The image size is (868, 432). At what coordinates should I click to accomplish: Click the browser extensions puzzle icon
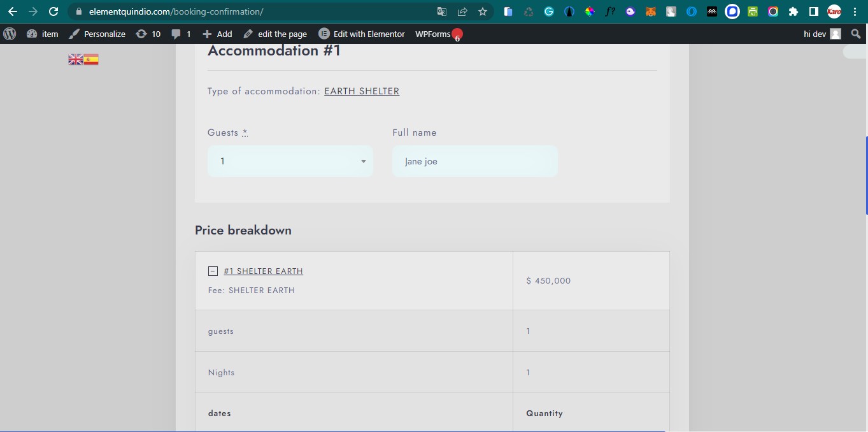pyautogui.click(x=793, y=11)
